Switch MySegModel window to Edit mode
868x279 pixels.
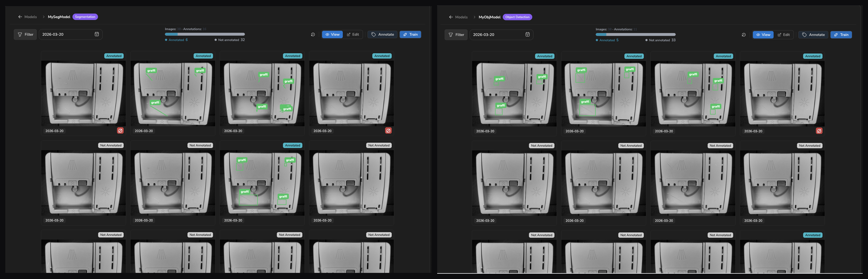353,34
